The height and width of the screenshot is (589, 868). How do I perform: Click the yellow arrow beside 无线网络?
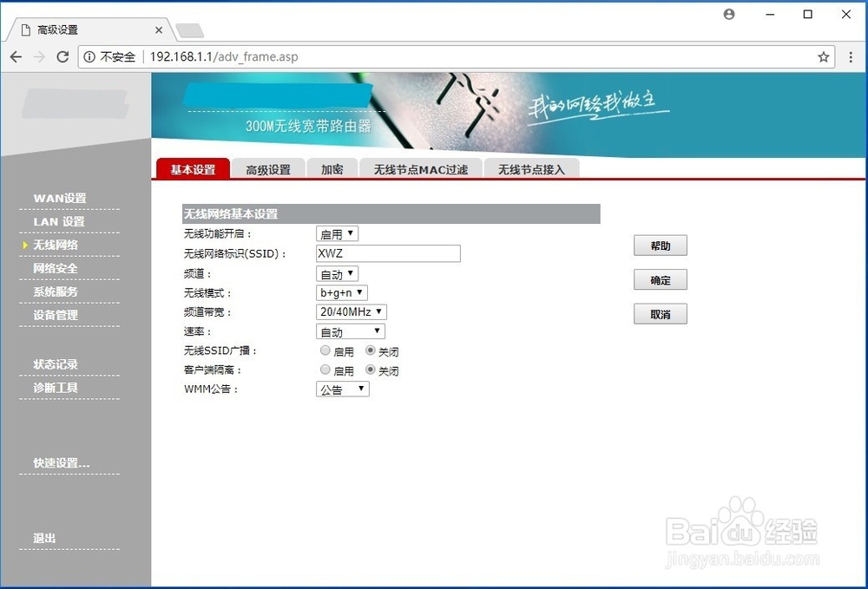(24, 245)
